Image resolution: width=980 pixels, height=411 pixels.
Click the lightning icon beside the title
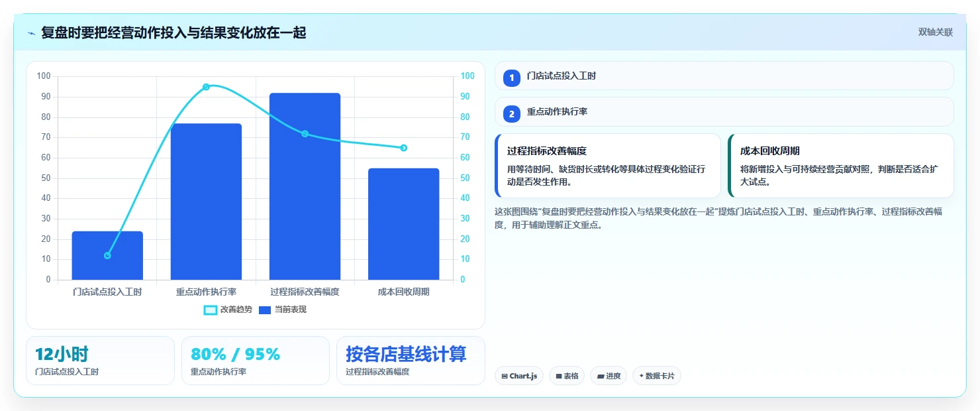point(31,33)
